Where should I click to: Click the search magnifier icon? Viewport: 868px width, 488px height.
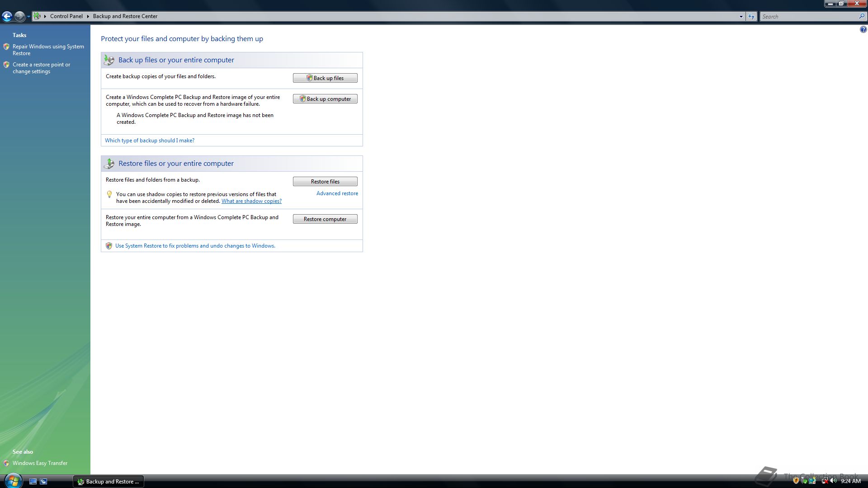pos(862,16)
